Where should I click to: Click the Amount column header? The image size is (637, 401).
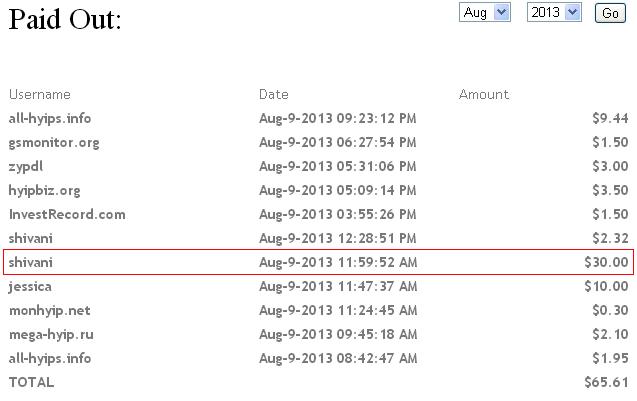point(484,94)
